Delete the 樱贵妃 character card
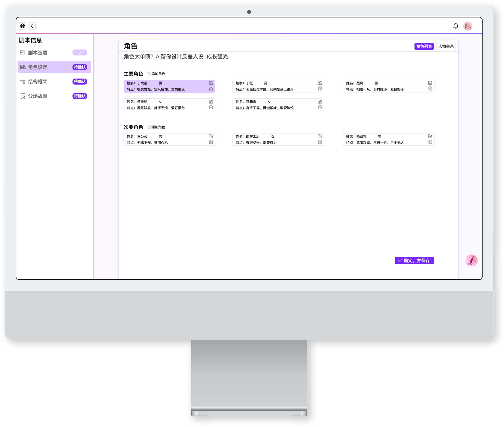Image resolution: width=504 pixels, height=427 pixels. pos(211,108)
